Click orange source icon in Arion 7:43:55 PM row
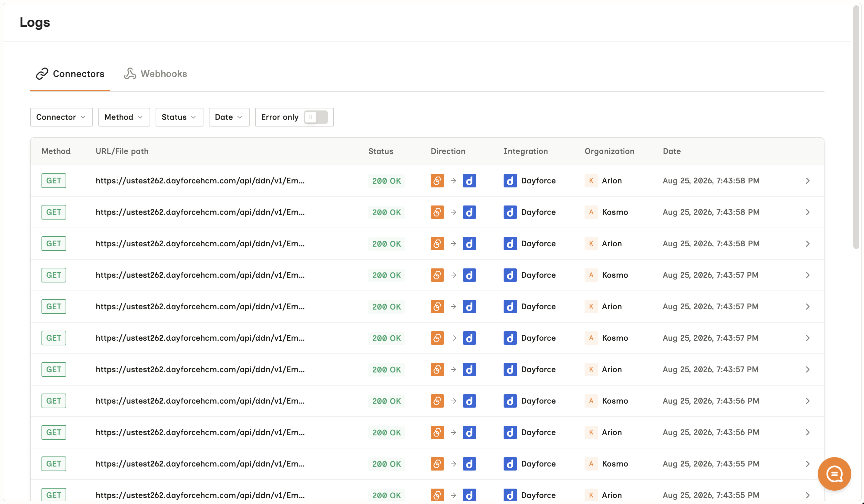Screen dimensions: 864x504 point(437,495)
